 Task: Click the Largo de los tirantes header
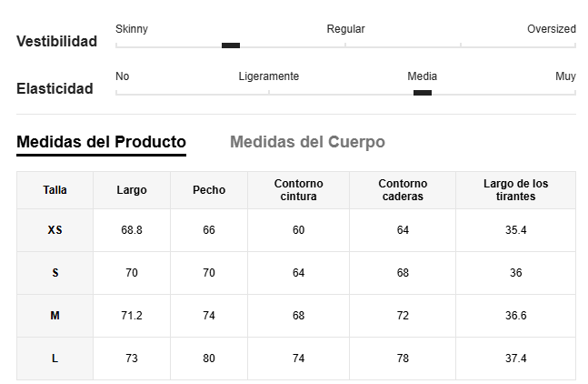(x=515, y=190)
